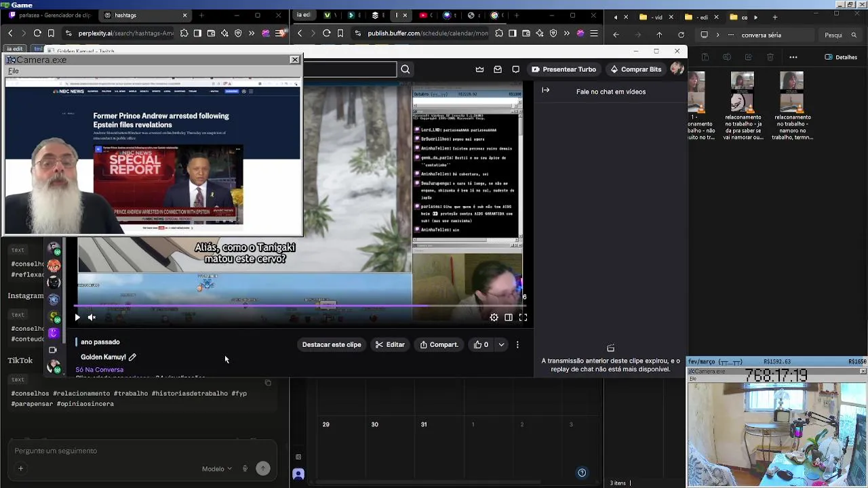Click inside the Twitch search field

tap(349, 69)
